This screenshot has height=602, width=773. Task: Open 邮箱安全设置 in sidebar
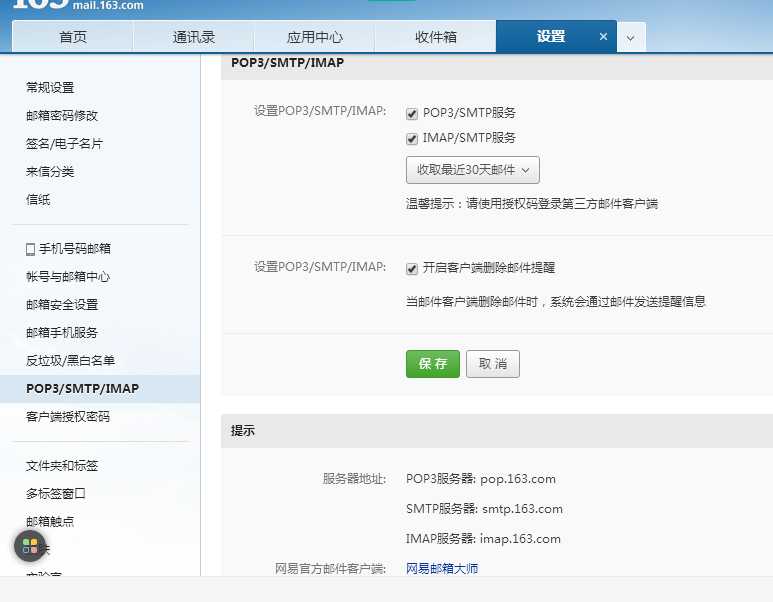point(62,305)
